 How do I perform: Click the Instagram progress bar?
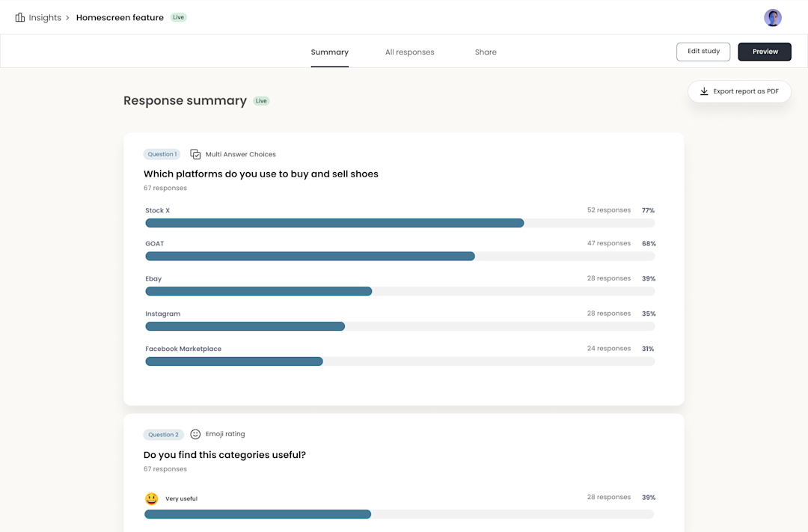[x=400, y=326]
